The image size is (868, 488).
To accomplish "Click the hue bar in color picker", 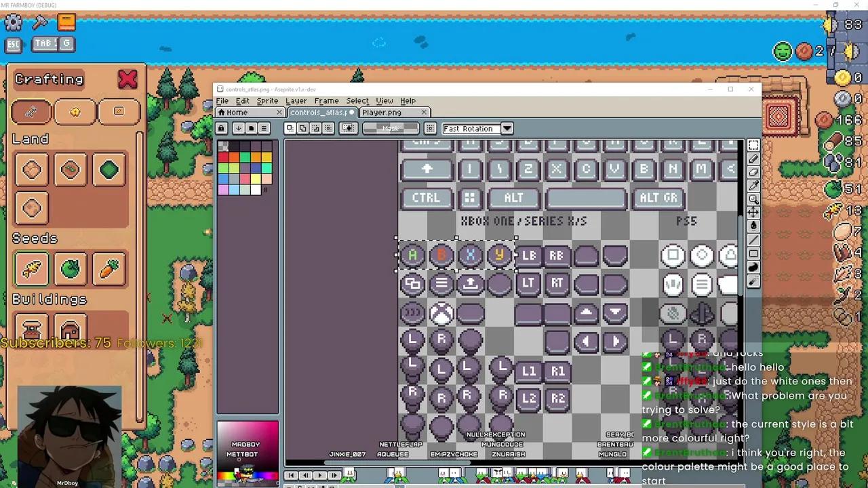I will tap(247, 476).
